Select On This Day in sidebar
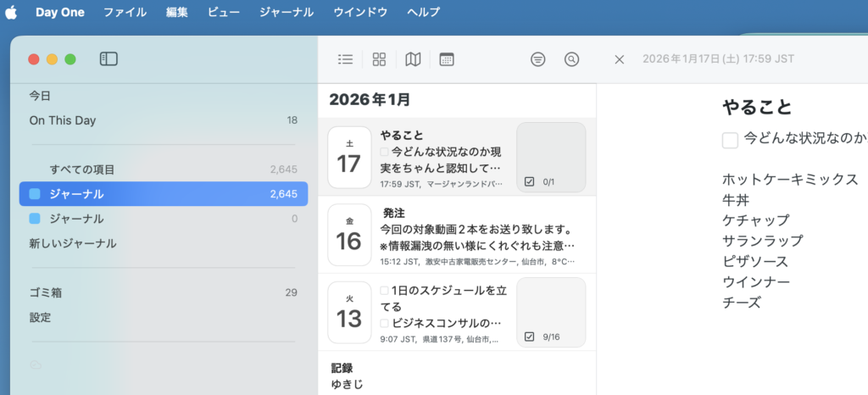868x395 pixels. [x=63, y=120]
